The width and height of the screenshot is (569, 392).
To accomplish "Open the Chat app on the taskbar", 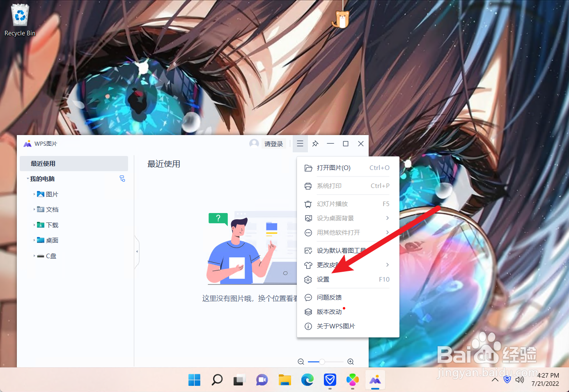I will [x=262, y=380].
